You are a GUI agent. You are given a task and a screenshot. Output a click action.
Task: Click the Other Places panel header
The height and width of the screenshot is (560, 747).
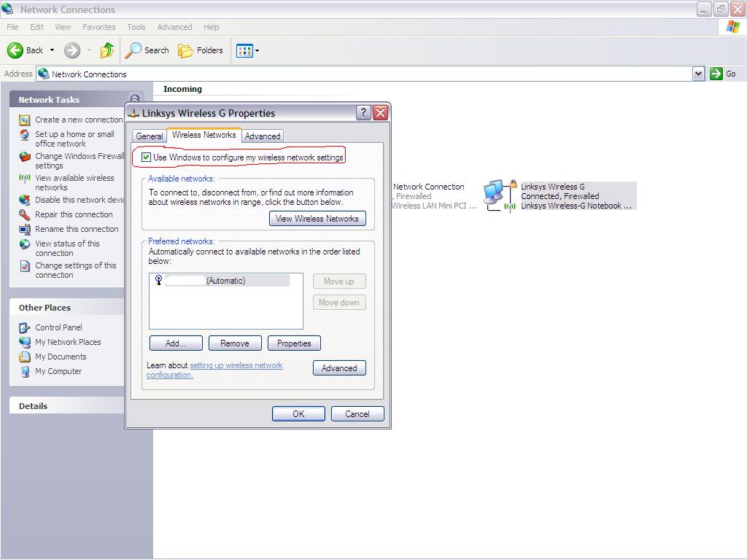(x=66, y=308)
